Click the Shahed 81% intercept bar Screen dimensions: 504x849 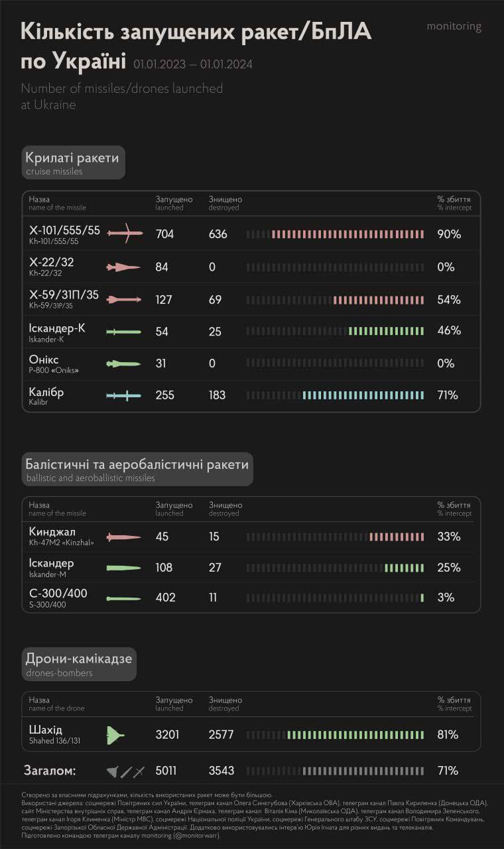[335, 735]
